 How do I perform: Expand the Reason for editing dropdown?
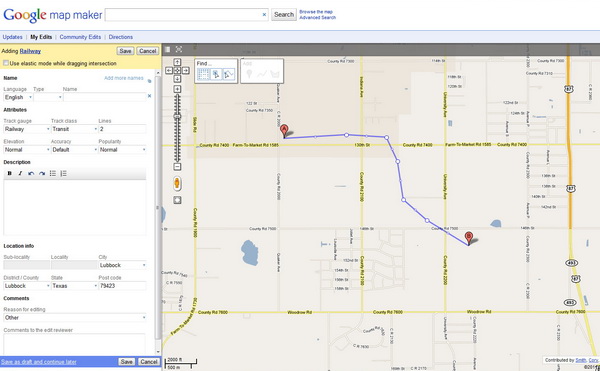pyautogui.click(x=75, y=317)
